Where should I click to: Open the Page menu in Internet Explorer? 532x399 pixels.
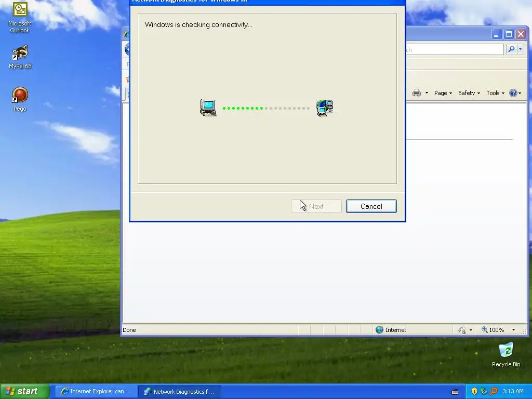coord(443,93)
